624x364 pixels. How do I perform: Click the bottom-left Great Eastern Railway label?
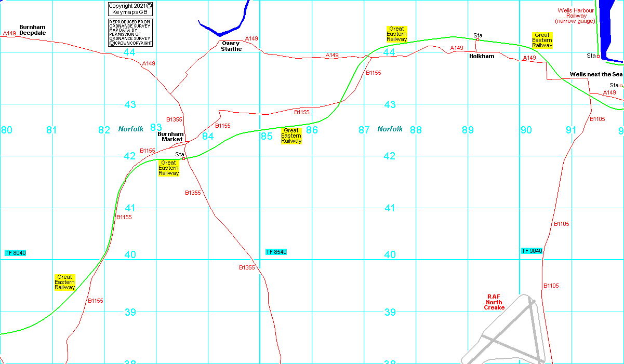(65, 282)
